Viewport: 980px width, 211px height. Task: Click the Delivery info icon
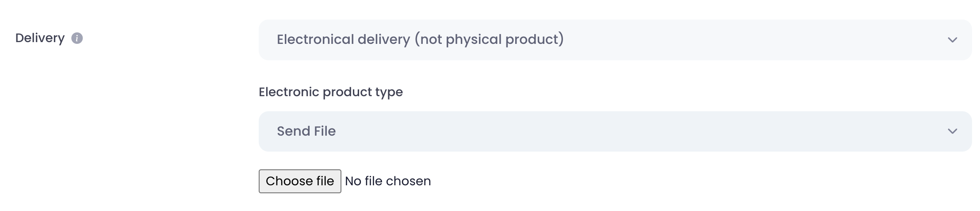tap(77, 39)
